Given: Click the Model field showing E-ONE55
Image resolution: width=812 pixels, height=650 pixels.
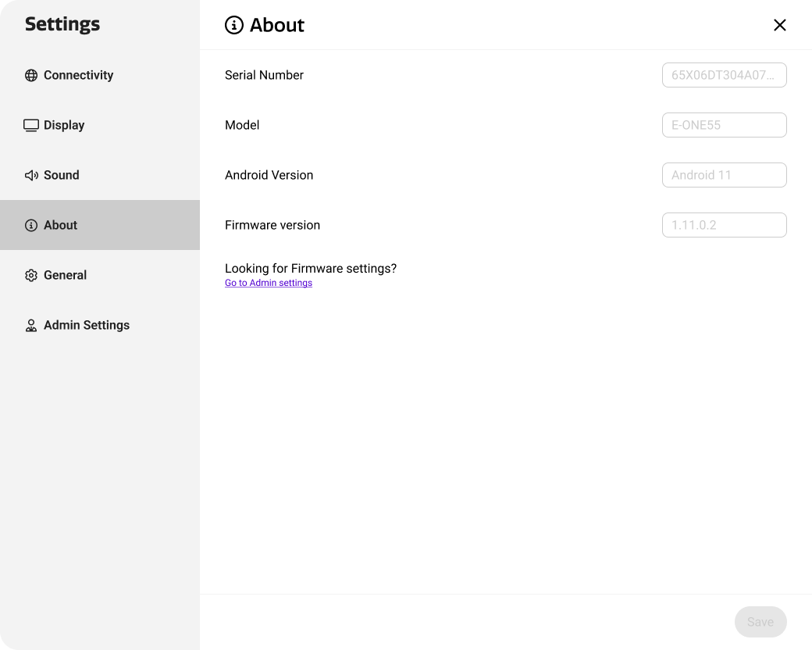Looking at the screenshot, I should click(724, 125).
